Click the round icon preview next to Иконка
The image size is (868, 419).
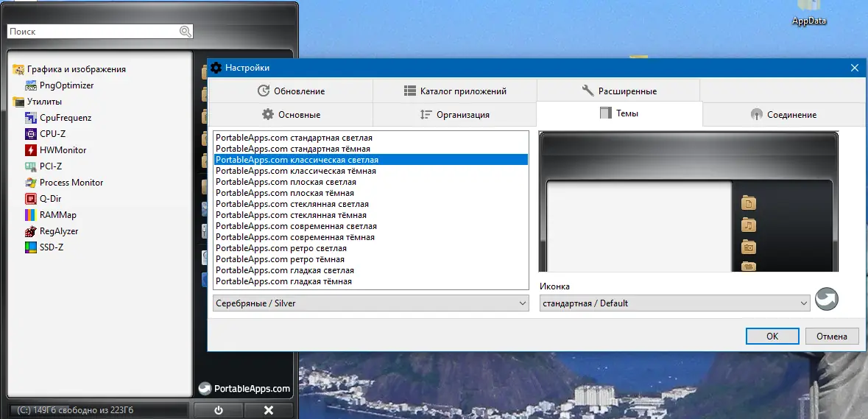pyautogui.click(x=827, y=300)
